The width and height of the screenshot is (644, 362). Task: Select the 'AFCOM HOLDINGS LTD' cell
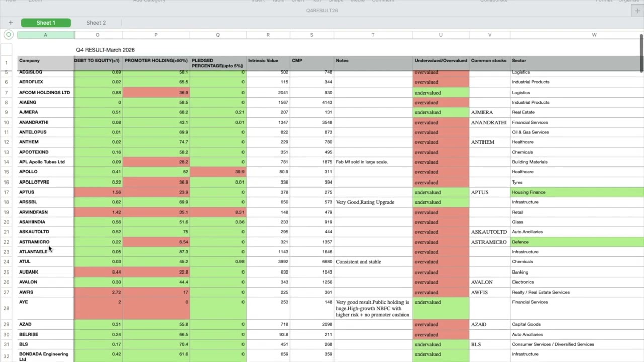point(45,93)
